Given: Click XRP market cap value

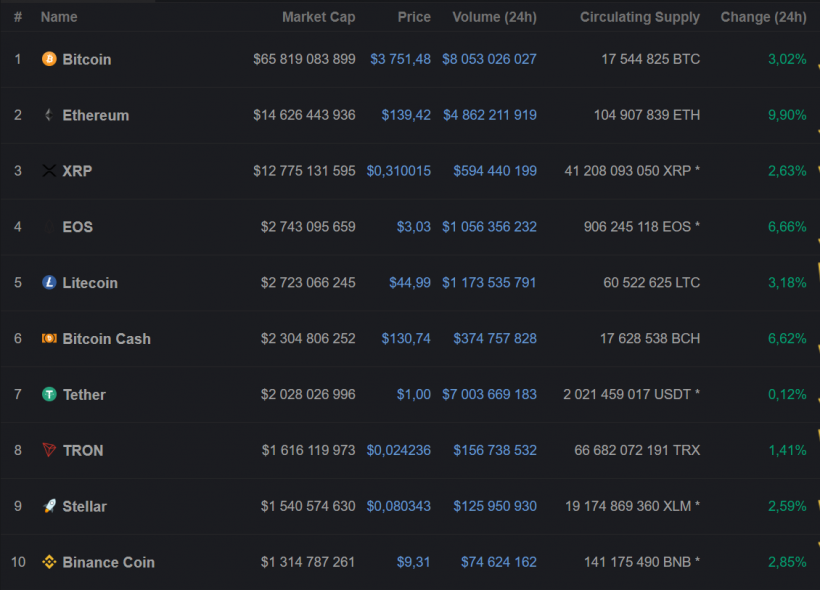Looking at the screenshot, I should click(x=304, y=171).
